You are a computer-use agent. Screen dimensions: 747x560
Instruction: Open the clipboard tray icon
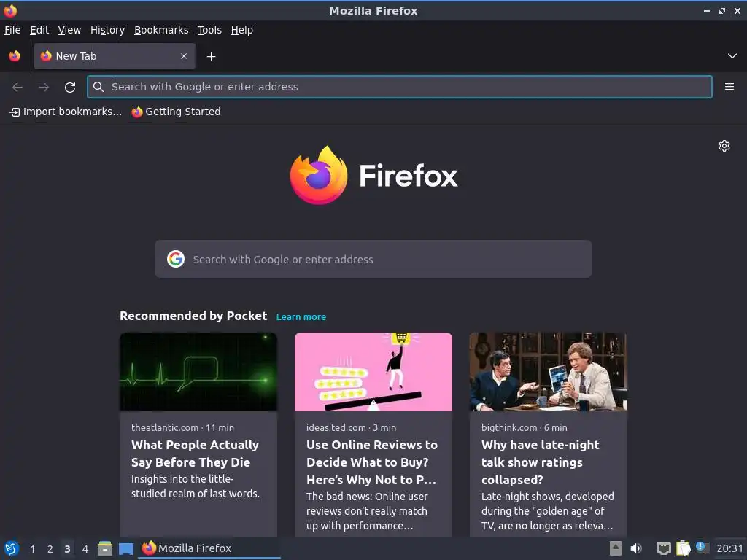pyautogui.click(x=683, y=548)
